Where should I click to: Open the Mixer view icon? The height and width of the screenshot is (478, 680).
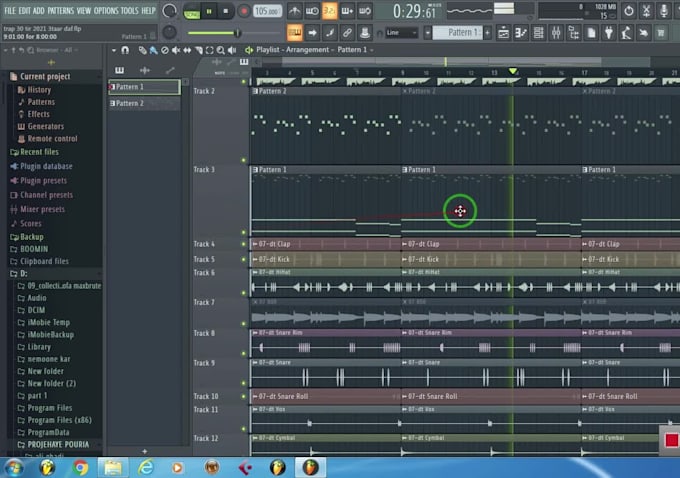click(556, 33)
